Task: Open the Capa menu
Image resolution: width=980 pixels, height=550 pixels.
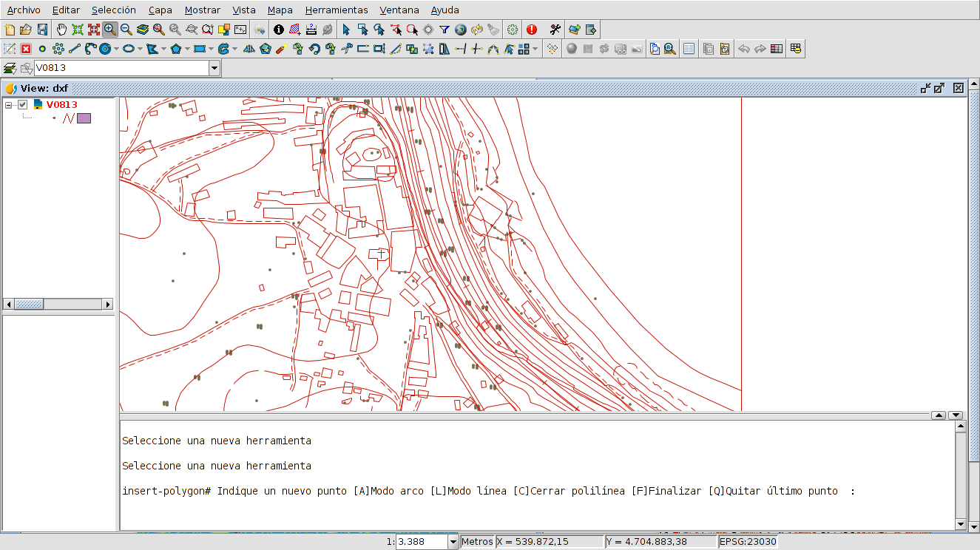Action: (160, 10)
